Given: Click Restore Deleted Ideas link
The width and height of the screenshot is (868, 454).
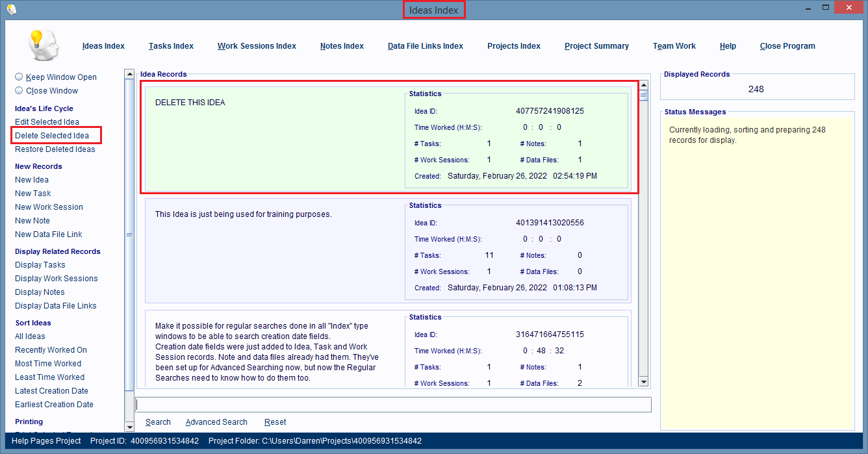Looking at the screenshot, I should coord(55,149).
